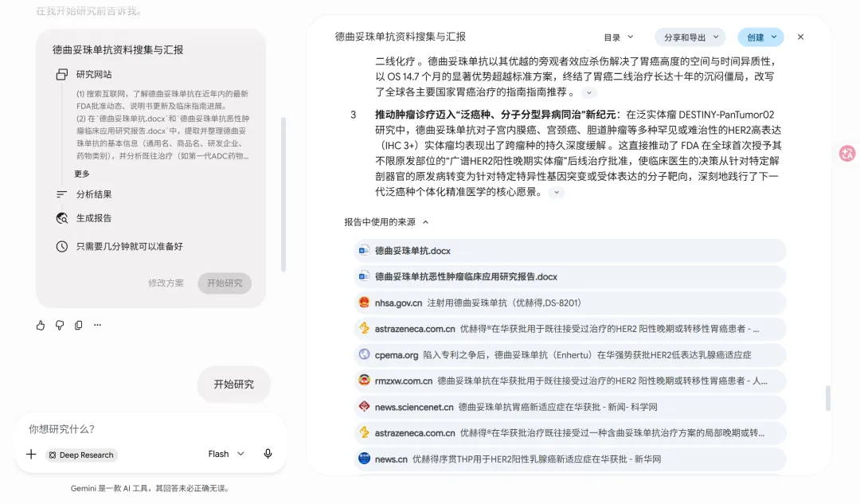Click the thumbs up feedback icon

[x=41, y=325]
